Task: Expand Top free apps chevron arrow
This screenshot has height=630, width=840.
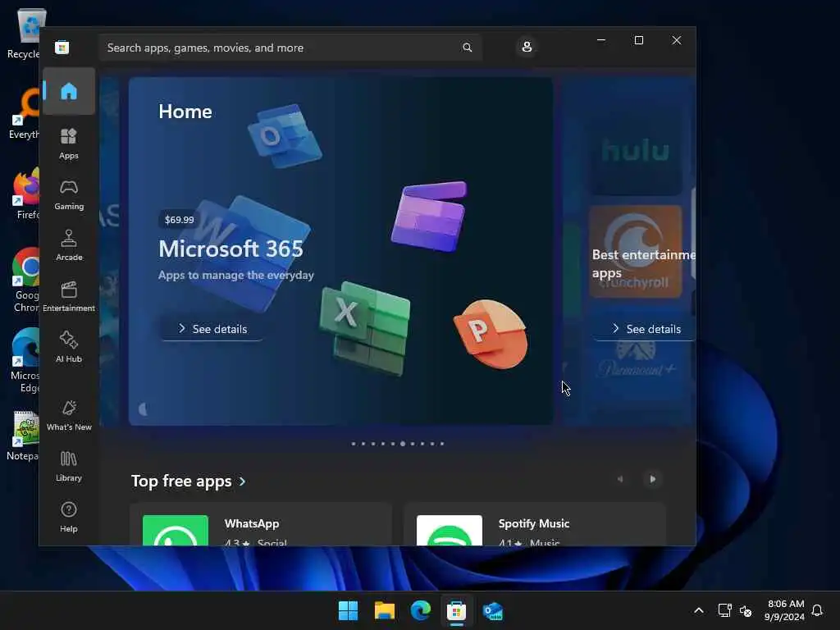Action: pyautogui.click(x=242, y=481)
